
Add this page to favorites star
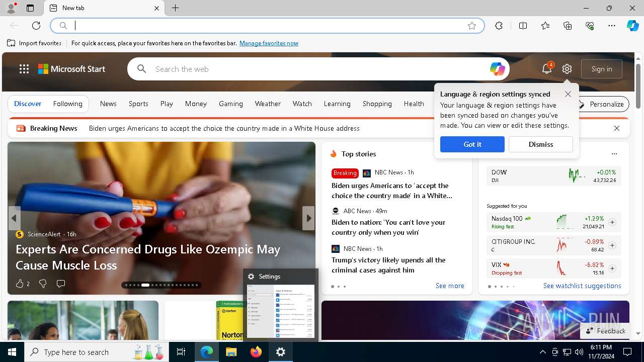[x=472, y=26]
